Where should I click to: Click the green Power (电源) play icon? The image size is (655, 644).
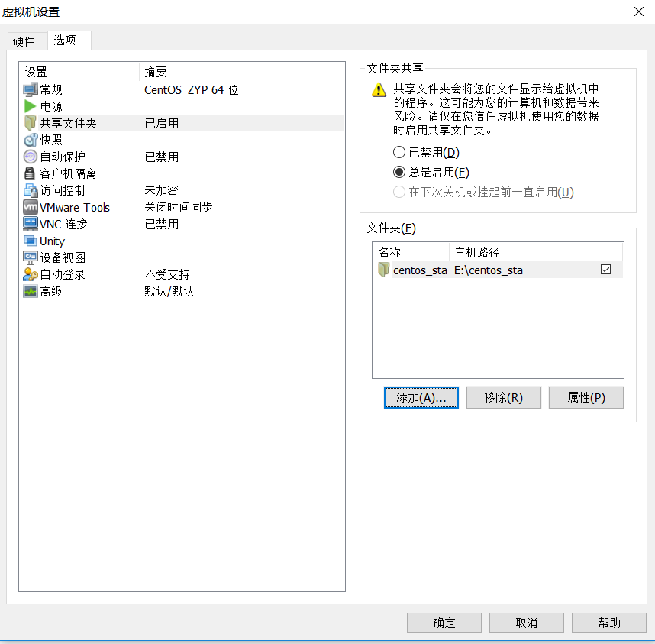tap(30, 106)
